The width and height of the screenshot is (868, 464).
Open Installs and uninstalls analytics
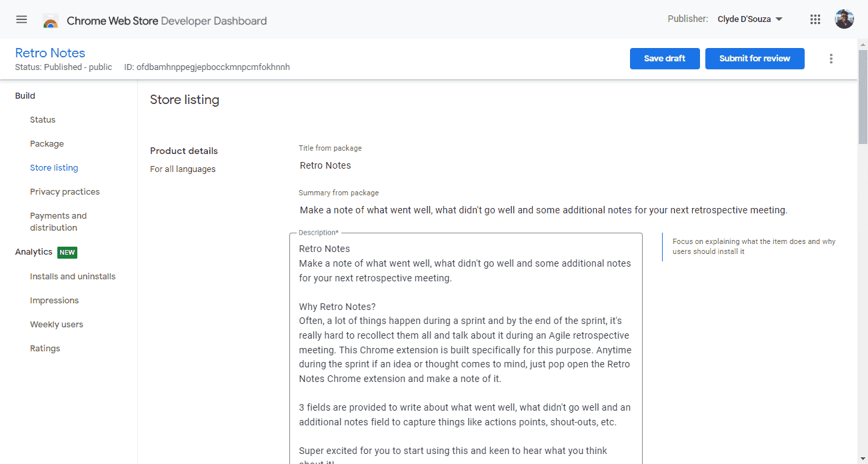coord(73,277)
